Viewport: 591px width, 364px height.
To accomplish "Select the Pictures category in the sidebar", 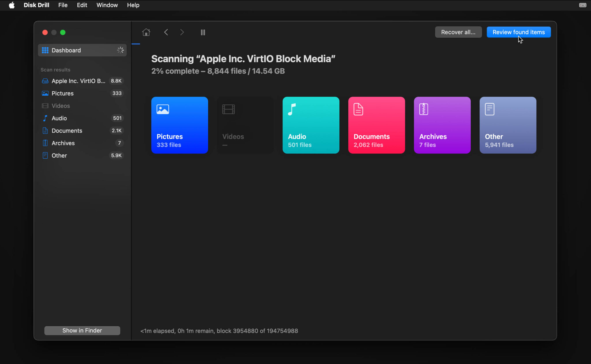I will [63, 93].
